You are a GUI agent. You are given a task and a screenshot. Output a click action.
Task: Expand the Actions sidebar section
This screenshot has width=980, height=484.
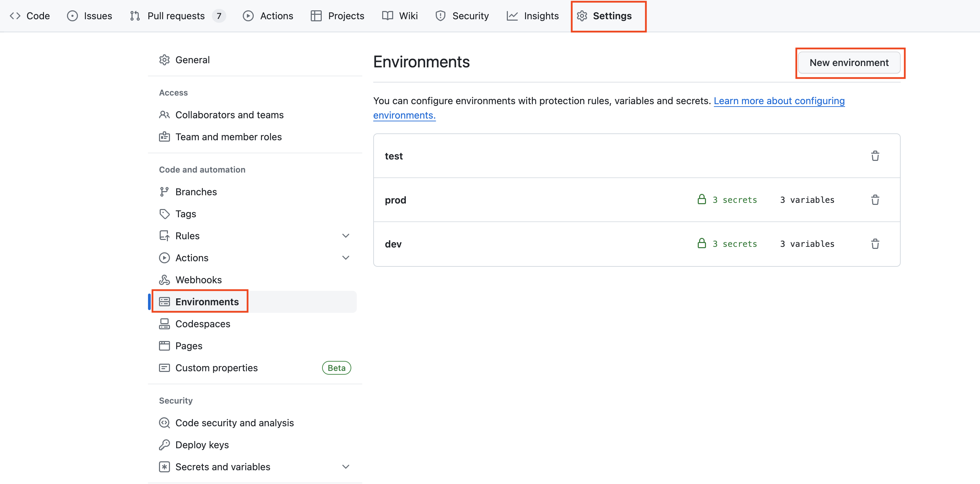pyautogui.click(x=345, y=257)
